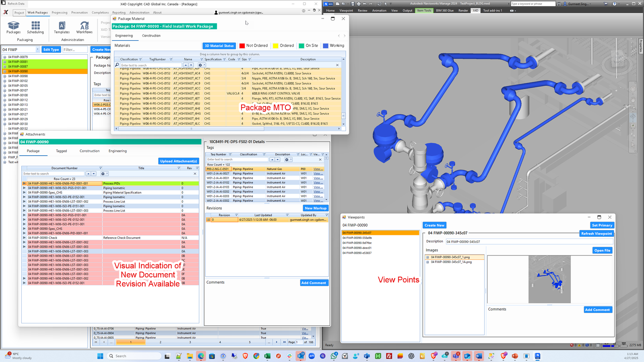Expand the 04 FIWP-00090-345c07_1.png image node
Image resolution: width=644 pixels, height=362 pixels.
tap(427, 257)
